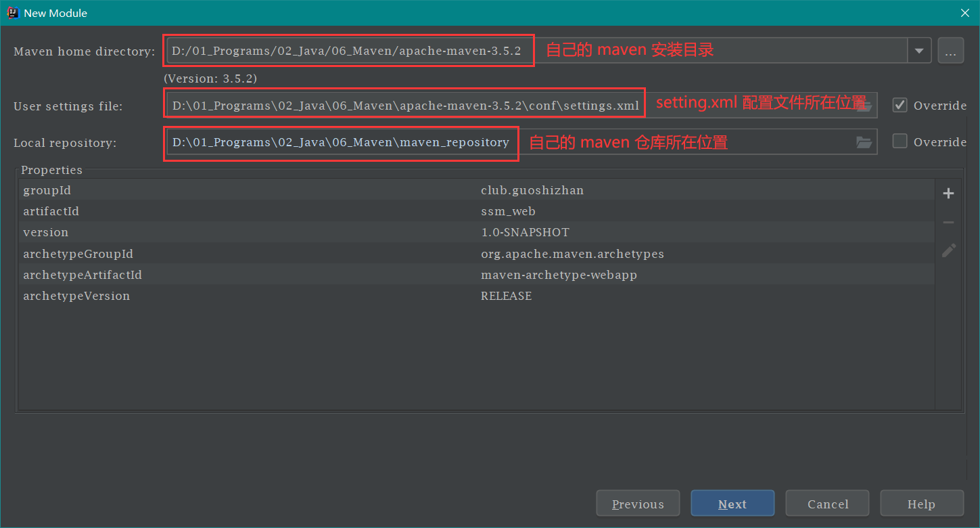Click the Next button

(x=732, y=504)
